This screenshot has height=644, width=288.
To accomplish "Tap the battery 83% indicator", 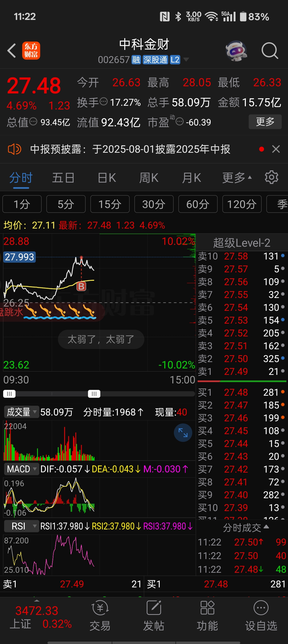I will 254,17.
